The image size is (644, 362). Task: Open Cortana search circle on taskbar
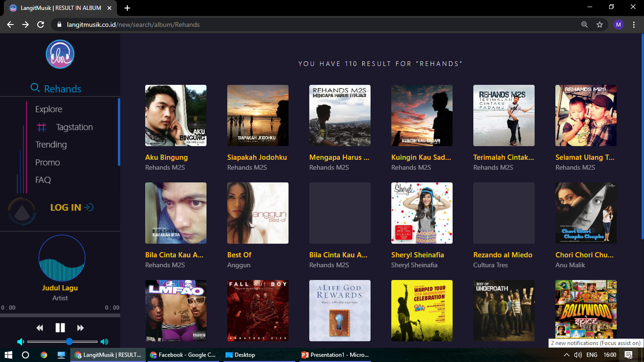pos(25,355)
